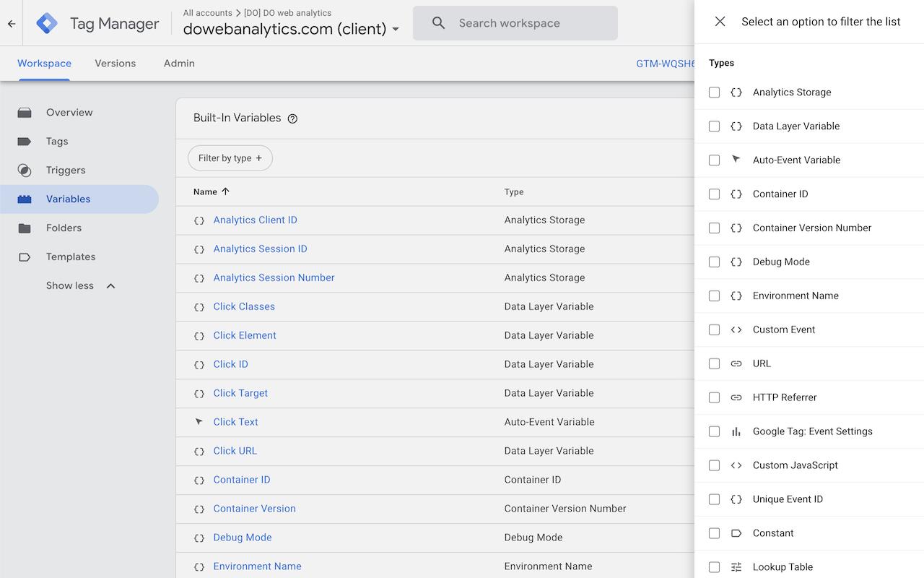Click the Search workspace field

point(515,23)
